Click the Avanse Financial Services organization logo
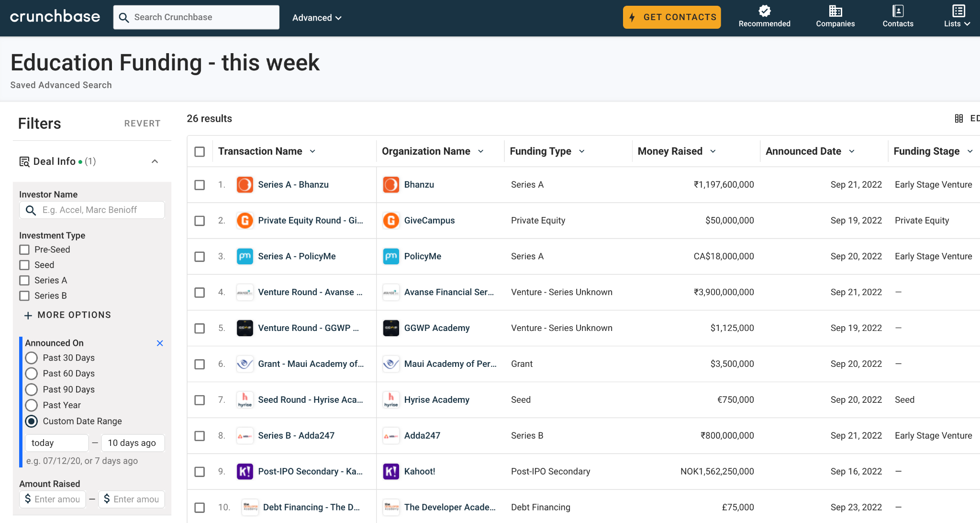Image resolution: width=980 pixels, height=523 pixels. tap(391, 292)
